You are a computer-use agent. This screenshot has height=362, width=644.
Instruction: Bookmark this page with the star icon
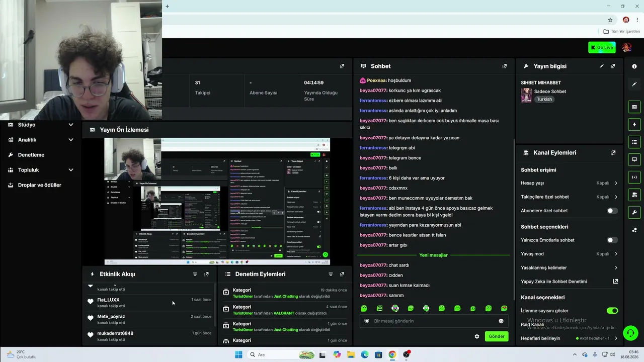tap(610, 20)
